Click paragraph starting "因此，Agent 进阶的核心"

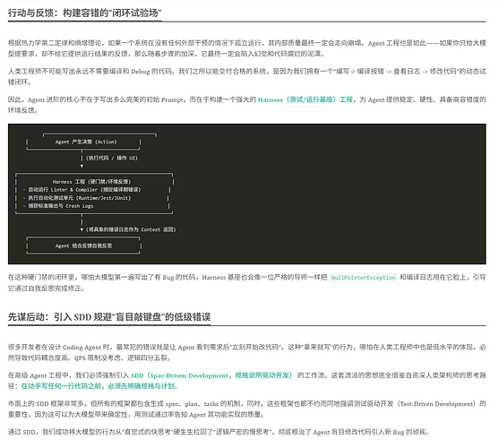(247, 105)
